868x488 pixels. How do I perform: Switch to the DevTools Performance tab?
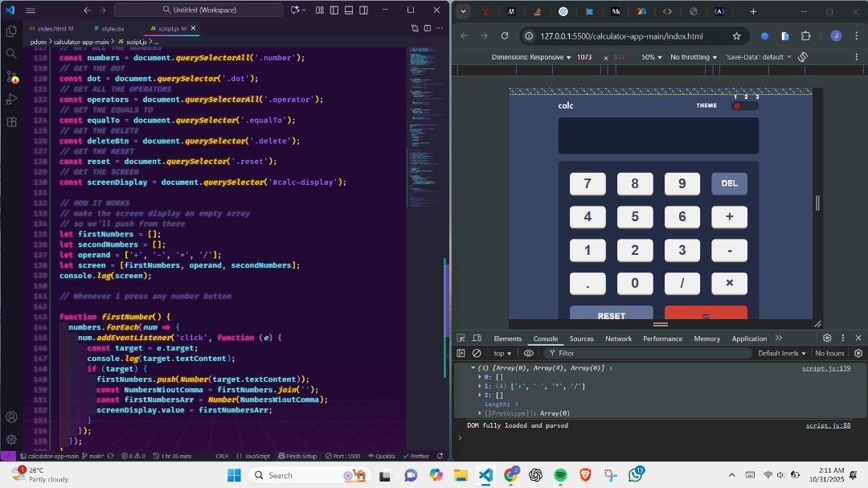(x=662, y=338)
